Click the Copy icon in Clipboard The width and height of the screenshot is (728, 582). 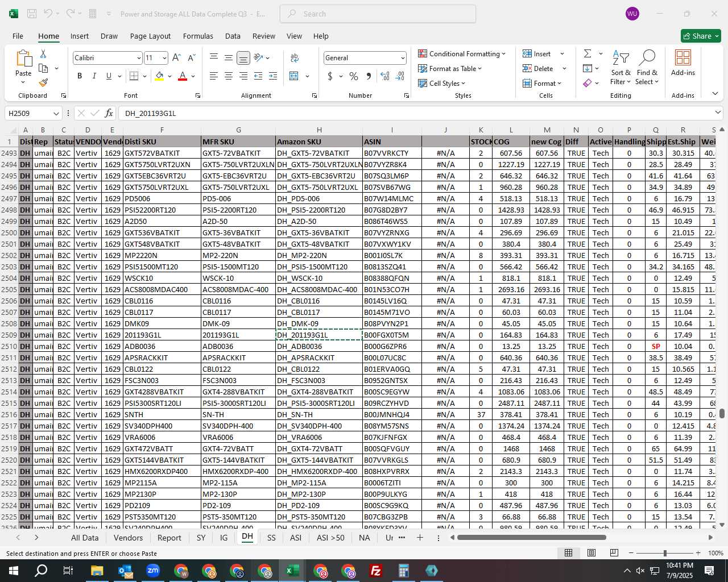(x=43, y=68)
